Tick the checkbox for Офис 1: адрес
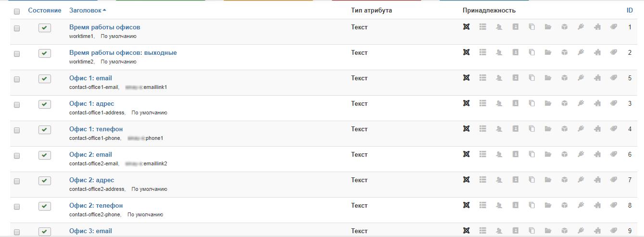This screenshot has height=237, width=644. tap(17, 105)
